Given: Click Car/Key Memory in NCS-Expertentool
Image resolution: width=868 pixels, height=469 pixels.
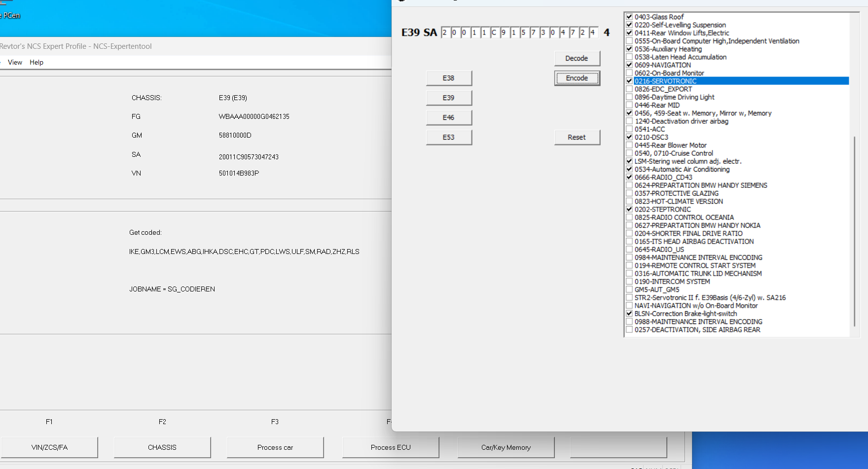Looking at the screenshot, I should tap(506, 447).
